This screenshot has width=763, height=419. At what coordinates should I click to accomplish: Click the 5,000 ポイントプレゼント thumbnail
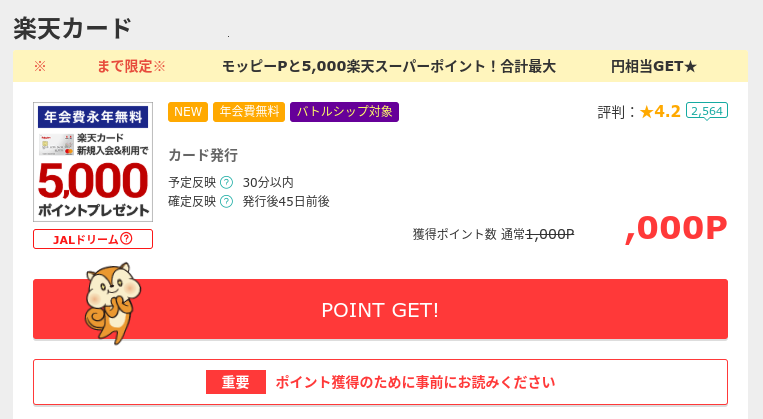point(93,162)
